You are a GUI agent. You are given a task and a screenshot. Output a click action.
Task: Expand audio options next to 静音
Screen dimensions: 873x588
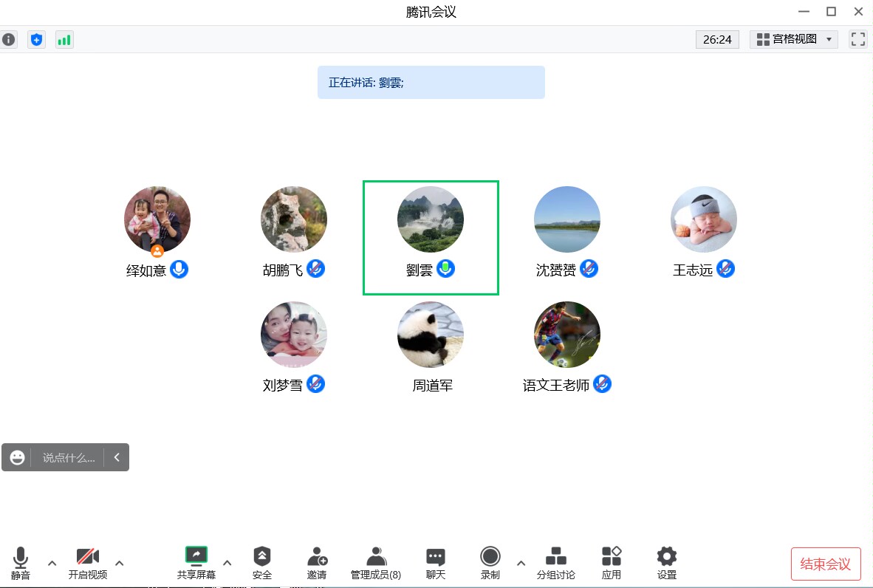(x=52, y=564)
